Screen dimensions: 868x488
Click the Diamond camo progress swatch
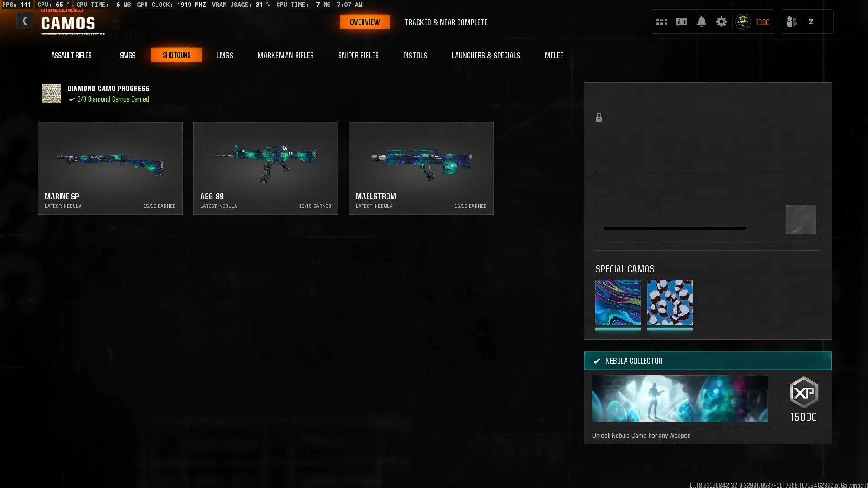click(x=52, y=93)
